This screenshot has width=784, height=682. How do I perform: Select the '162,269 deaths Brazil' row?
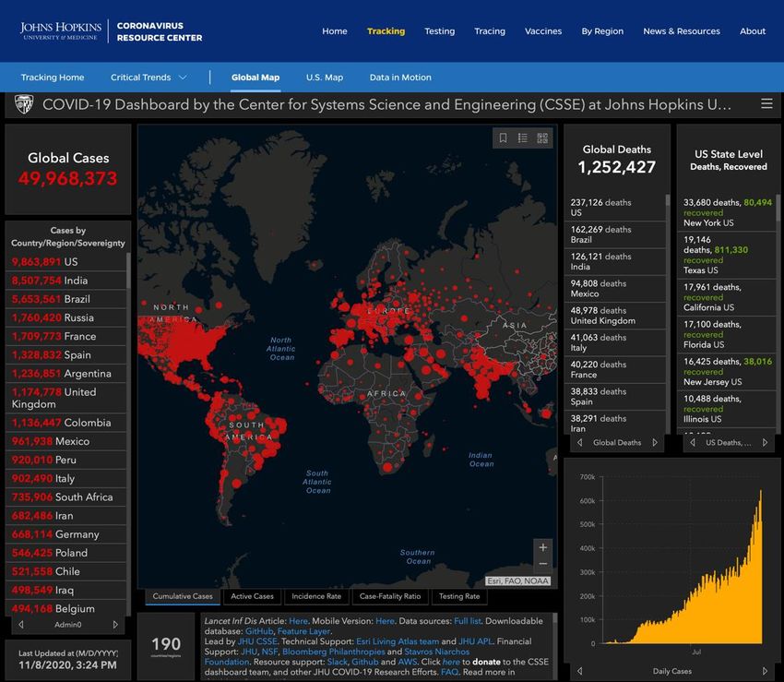point(616,234)
